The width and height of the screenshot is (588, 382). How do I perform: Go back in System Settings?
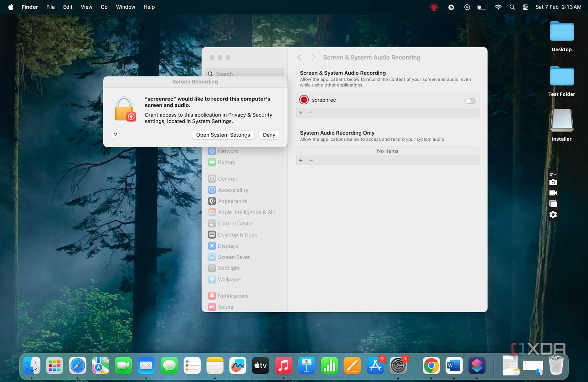(299, 57)
